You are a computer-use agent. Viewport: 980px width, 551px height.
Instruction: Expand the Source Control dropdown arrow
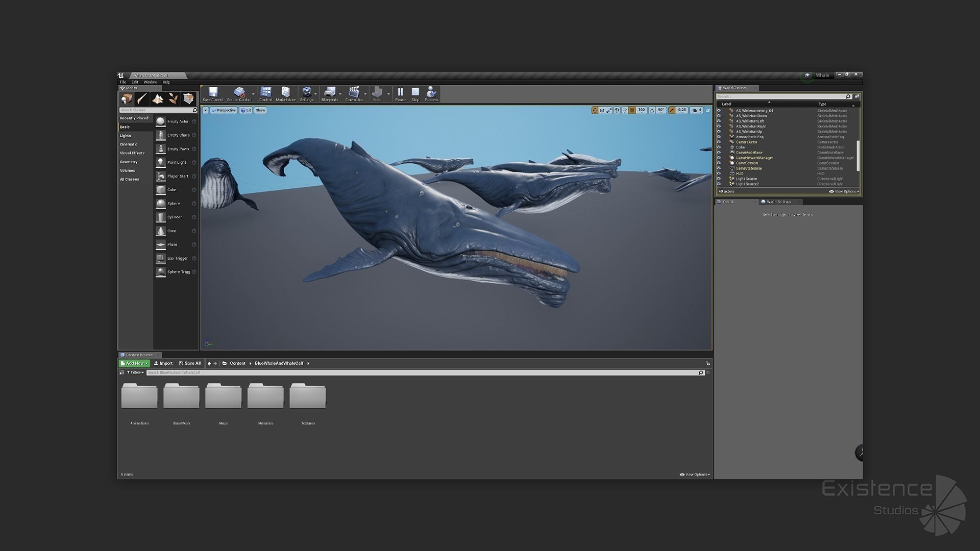pyautogui.click(x=253, y=94)
